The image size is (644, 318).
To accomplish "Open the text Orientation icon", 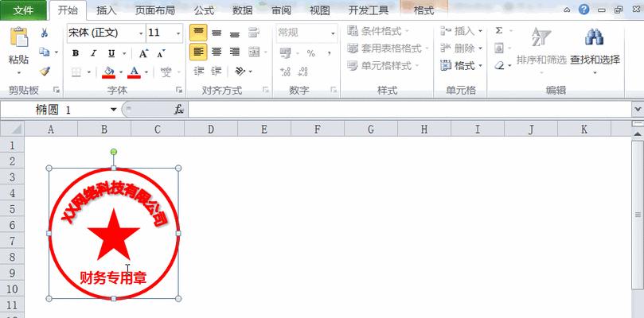I will coord(240,72).
